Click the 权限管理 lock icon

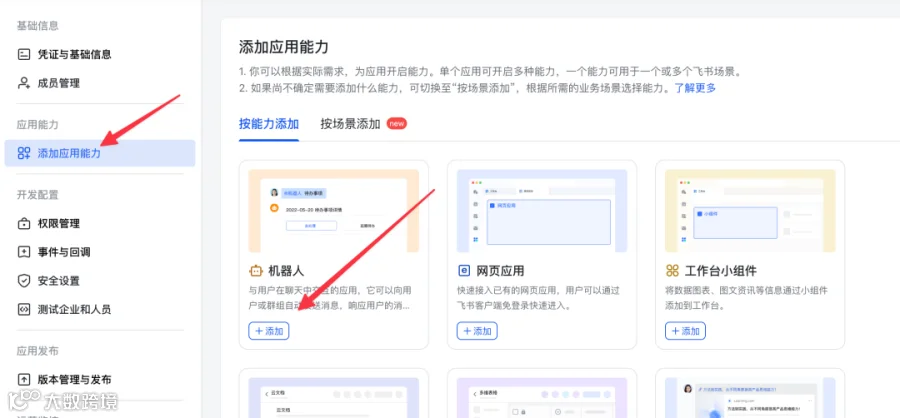24,223
